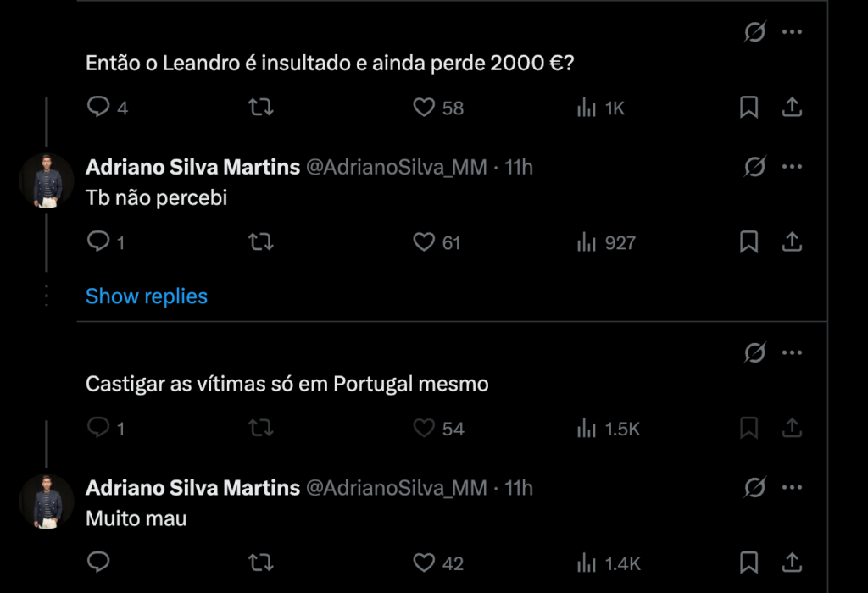This screenshot has width=868, height=593.
Task: Reply to "Castigar as vítimas" post
Action: [x=100, y=429]
